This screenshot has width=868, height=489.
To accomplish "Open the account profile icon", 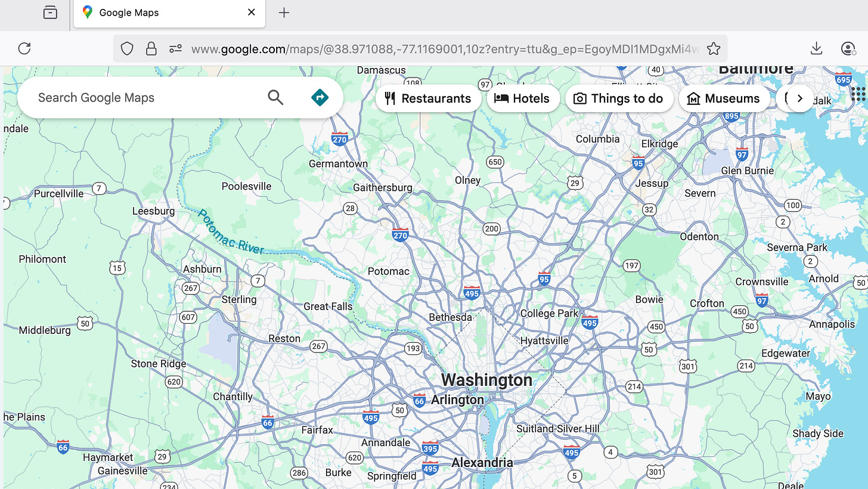I will (848, 48).
